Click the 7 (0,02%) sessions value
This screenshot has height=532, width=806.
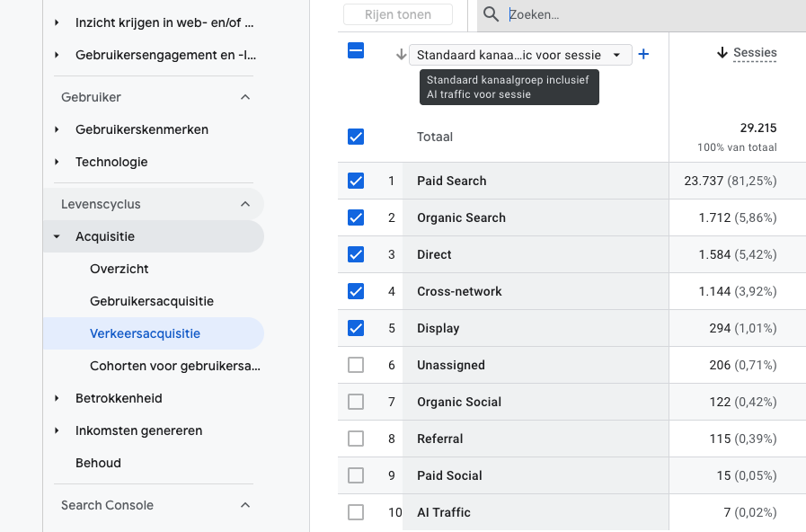(x=750, y=512)
